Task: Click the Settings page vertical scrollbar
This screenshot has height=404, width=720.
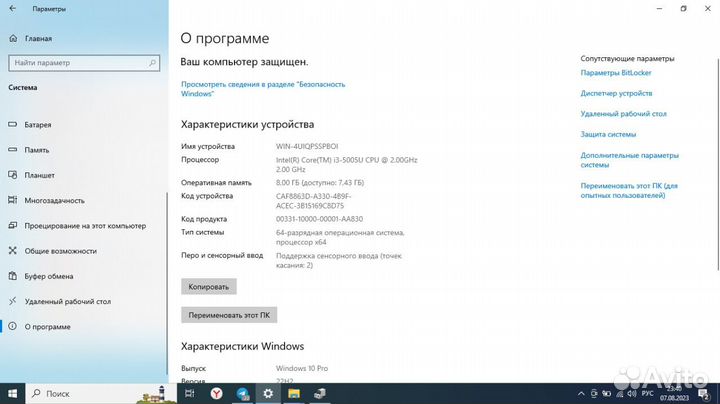Action: tap(718, 164)
